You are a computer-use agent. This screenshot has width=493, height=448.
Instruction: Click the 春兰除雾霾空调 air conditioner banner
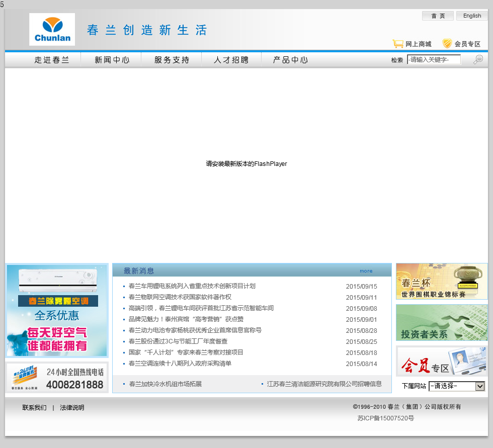(57, 310)
